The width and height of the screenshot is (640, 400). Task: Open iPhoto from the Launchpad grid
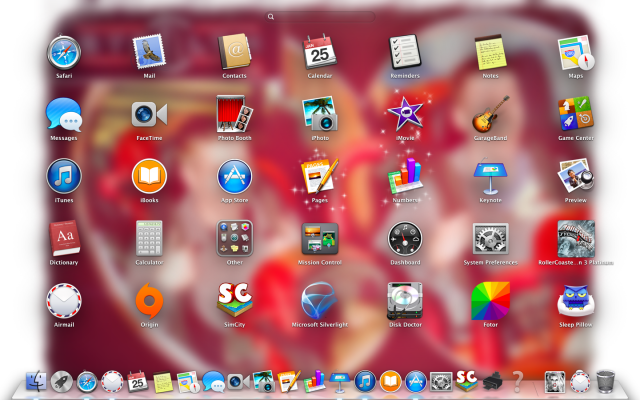(x=320, y=114)
